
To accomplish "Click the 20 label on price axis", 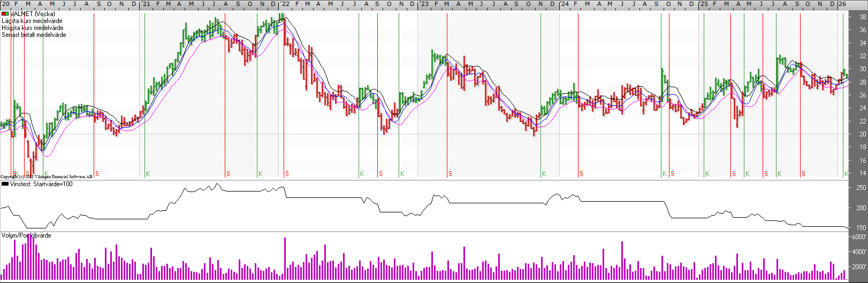I will click(x=863, y=134).
